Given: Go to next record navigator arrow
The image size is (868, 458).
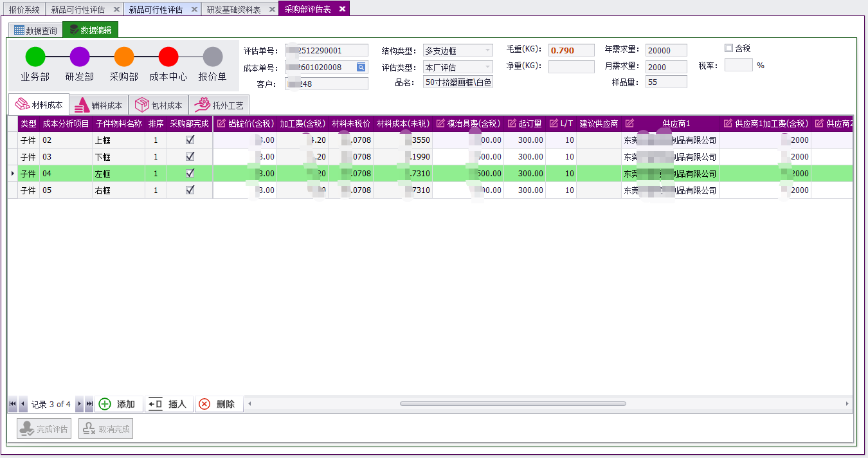Looking at the screenshot, I should [80, 404].
